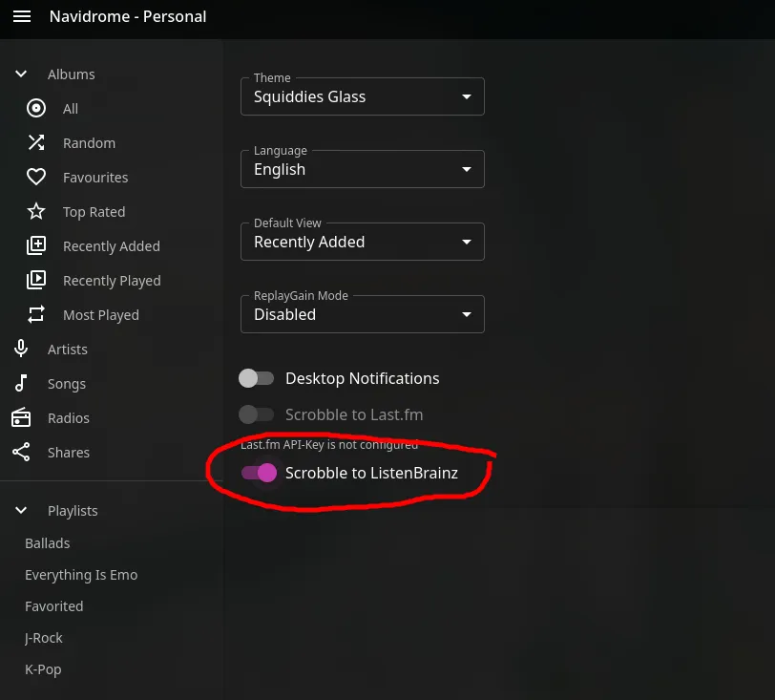The height and width of the screenshot is (700, 775).
Task: Open the Everything Is Emo playlist
Action: click(81, 574)
